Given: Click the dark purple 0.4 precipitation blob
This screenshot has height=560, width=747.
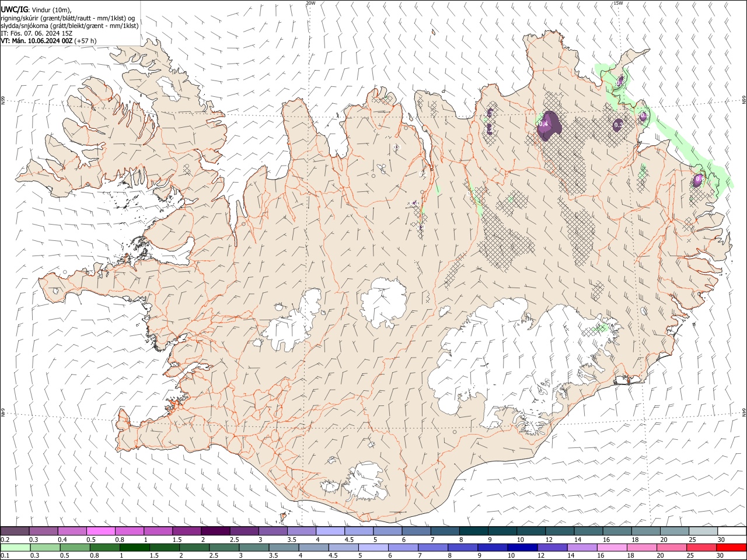Looking at the screenshot, I should point(549,125).
